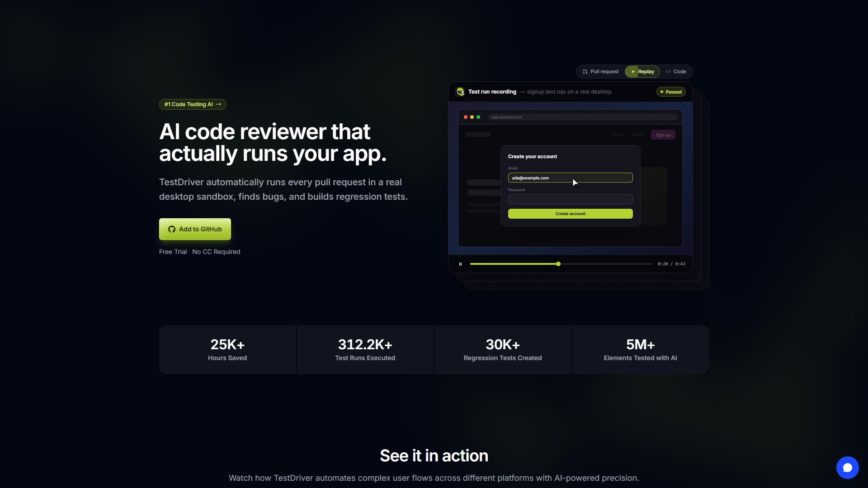868x488 pixels.
Task: Click the Free Trial · No CC Required text
Action: tap(199, 252)
